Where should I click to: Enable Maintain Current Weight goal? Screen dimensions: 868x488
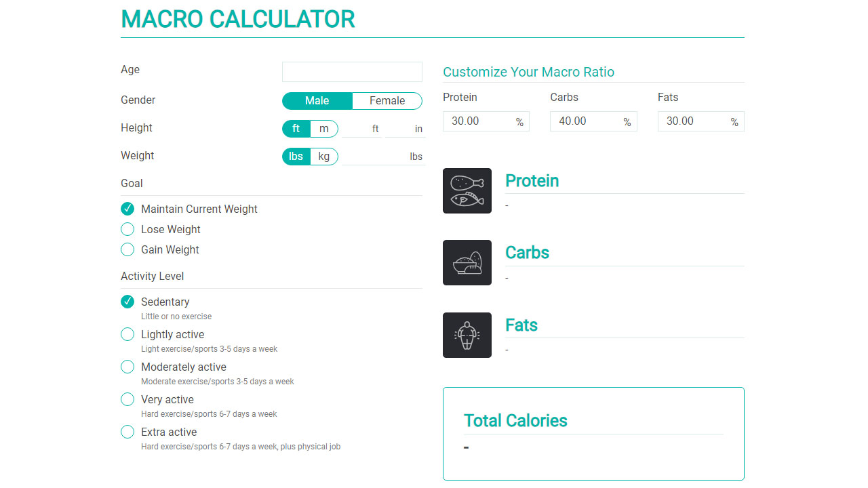coord(127,209)
